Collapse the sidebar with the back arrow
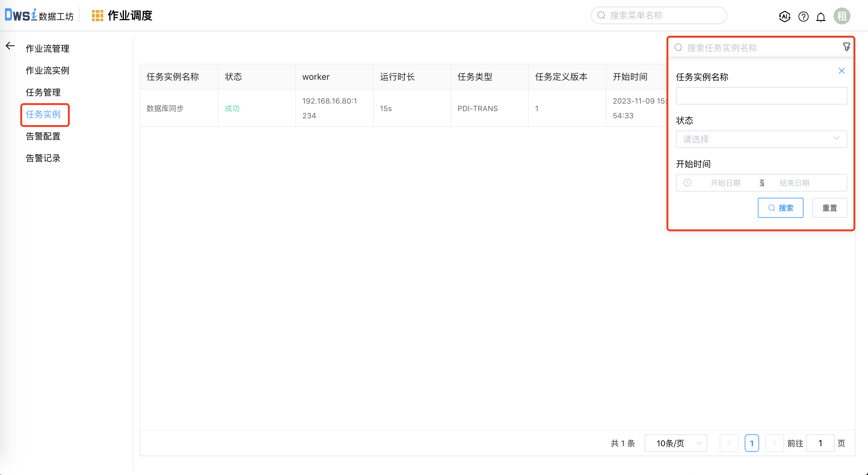The image size is (868, 475). [x=10, y=46]
